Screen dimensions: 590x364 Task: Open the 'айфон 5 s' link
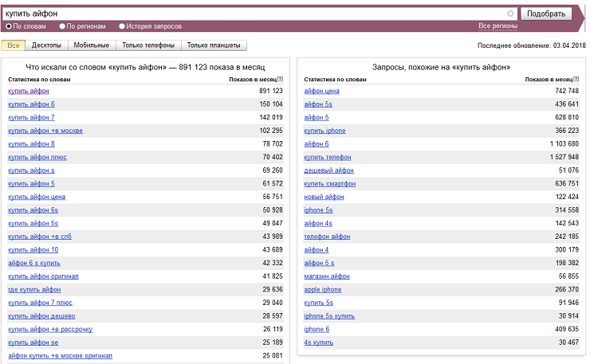(319, 263)
